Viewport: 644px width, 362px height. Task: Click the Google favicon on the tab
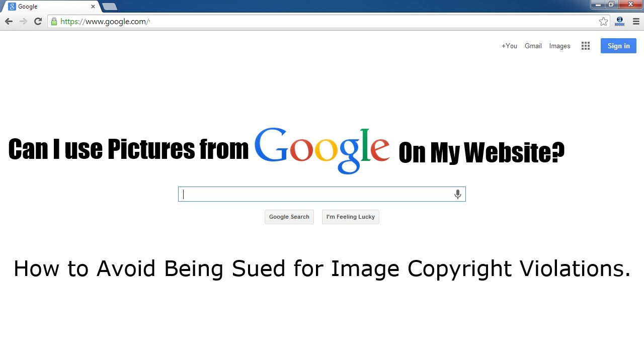pyautogui.click(x=12, y=7)
